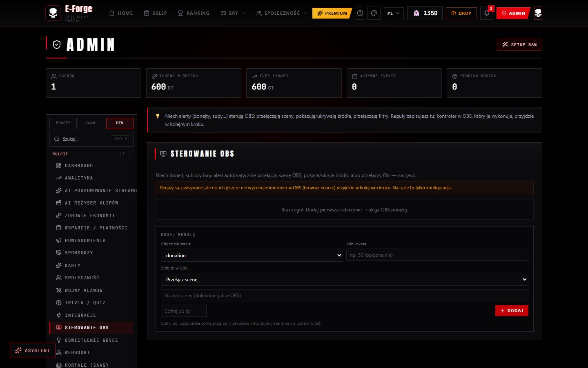Click WEBHOOKI sidebar icon

tap(59, 352)
